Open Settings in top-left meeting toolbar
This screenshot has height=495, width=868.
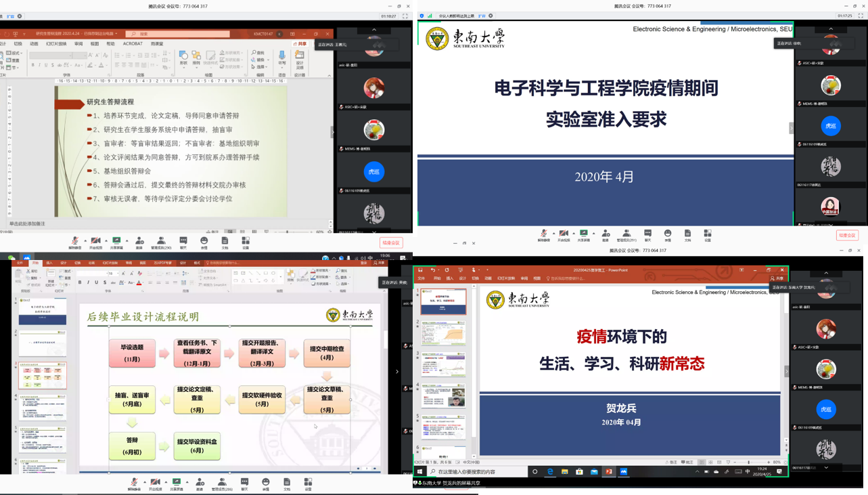click(x=246, y=242)
